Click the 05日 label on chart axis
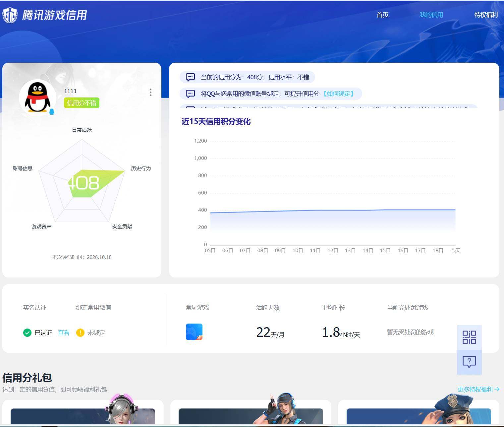 point(210,250)
